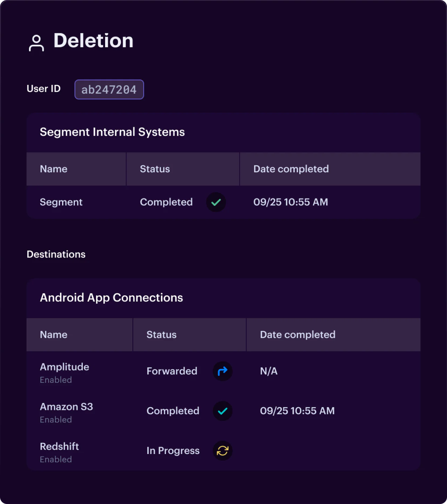447x504 pixels.
Task: Open the Amazon S3 destination row
Action: 66,407
